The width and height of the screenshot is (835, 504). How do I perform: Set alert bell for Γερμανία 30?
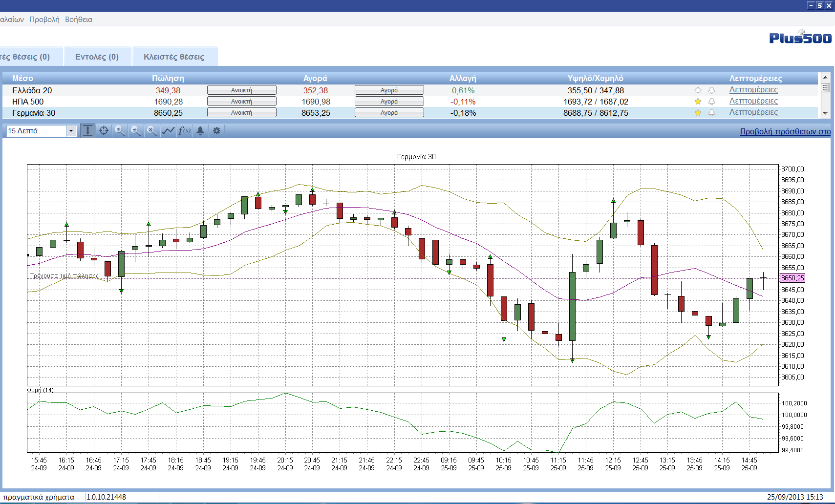point(711,113)
